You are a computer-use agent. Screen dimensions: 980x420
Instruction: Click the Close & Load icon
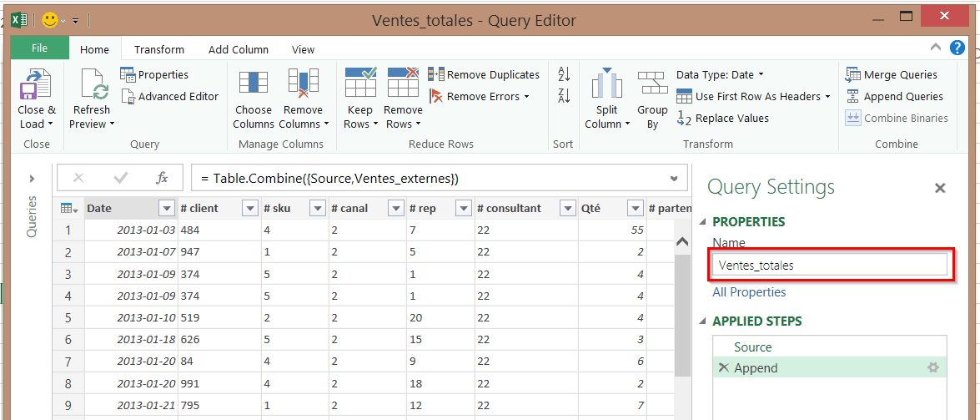35,85
